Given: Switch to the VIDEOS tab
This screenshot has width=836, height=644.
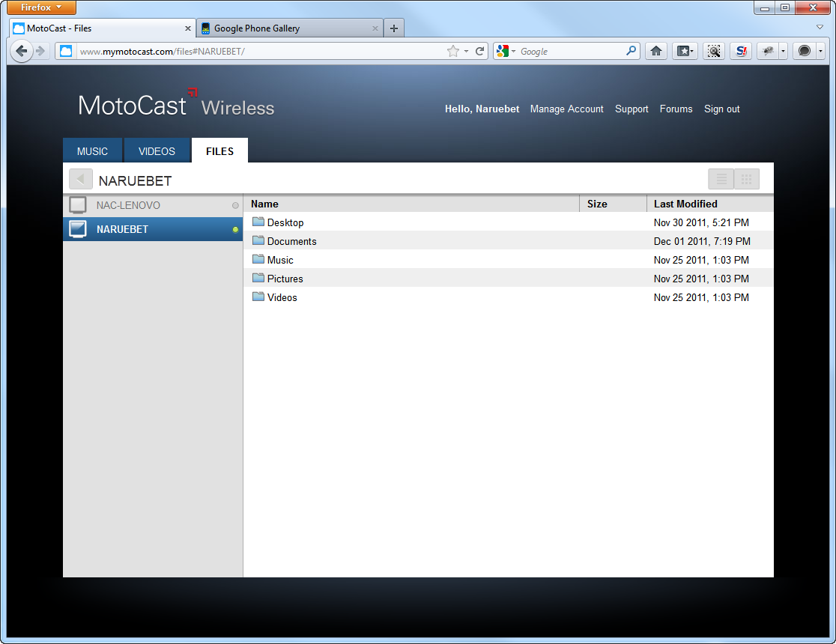Looking at the screenshot, I should click(157, 151).
